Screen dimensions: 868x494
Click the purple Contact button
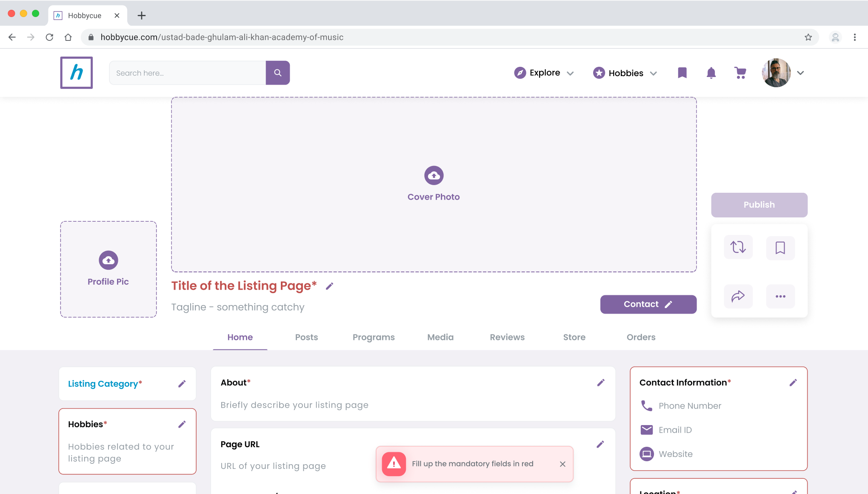coord(648,304)
